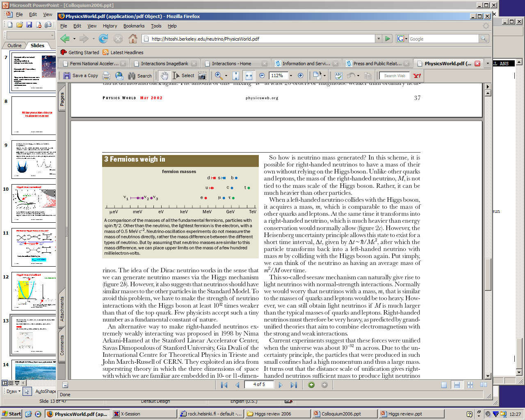This screenshot has width=525, height=420.
Task: Activate the text Select tool
Action: coord(183,75)
